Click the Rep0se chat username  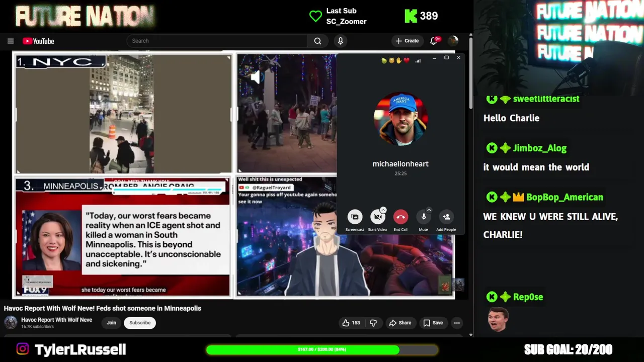point(528,297)
